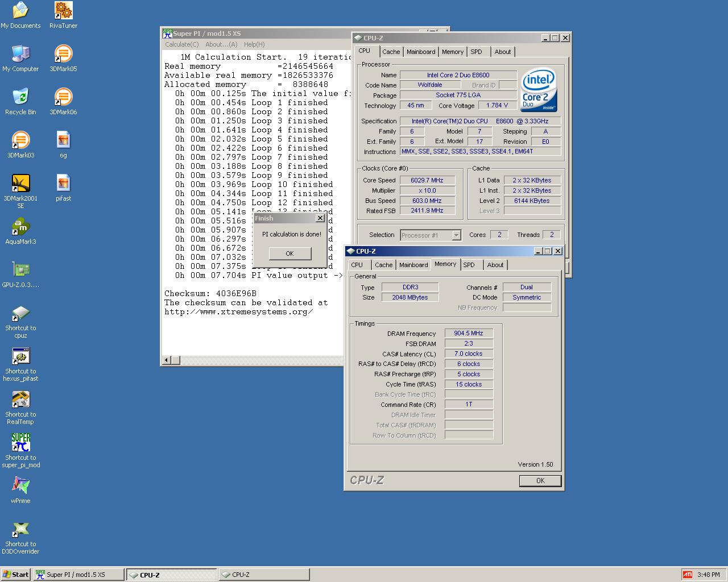Click the ATI system tray icon
Viewport: 728px width, 582px height.
[x=687, y=575]
